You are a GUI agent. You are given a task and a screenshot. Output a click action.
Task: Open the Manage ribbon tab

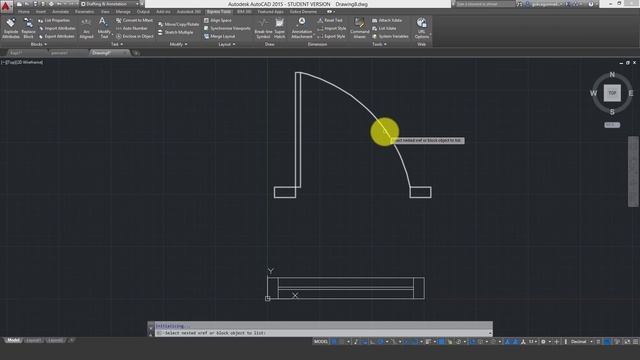[x=123, y=12]
